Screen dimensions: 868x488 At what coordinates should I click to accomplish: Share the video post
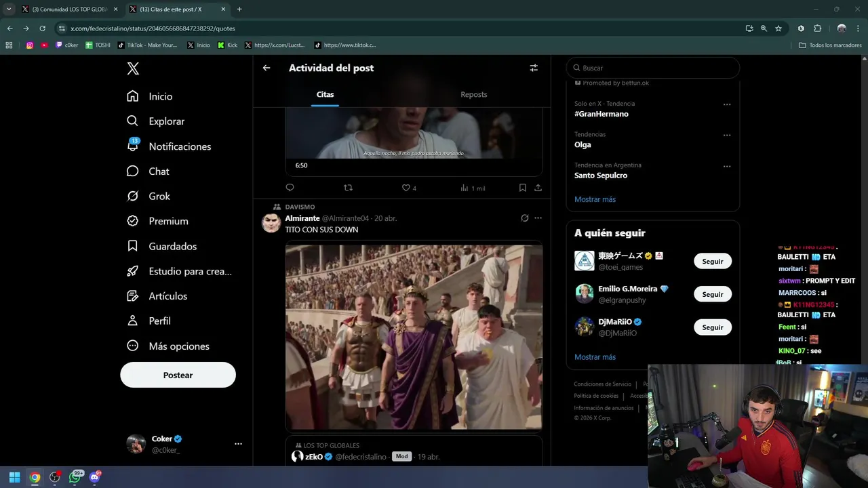pyautogui.click(x=538, y=188)
